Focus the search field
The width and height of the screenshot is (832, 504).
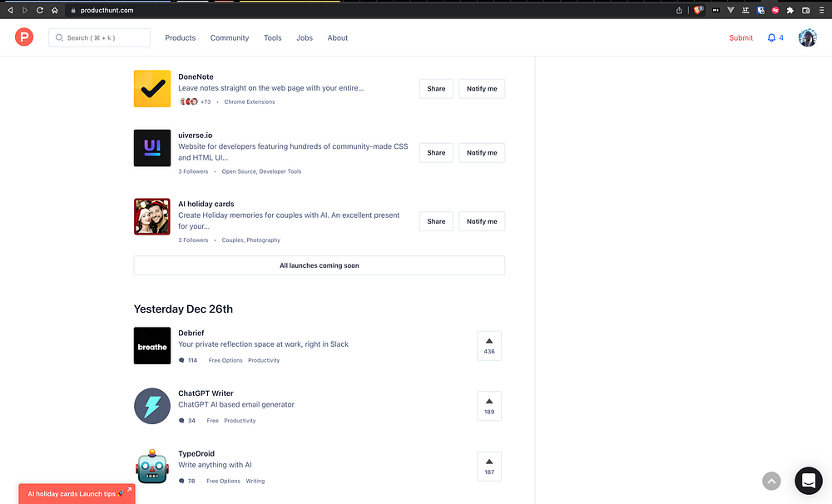(x=99, y=37)
